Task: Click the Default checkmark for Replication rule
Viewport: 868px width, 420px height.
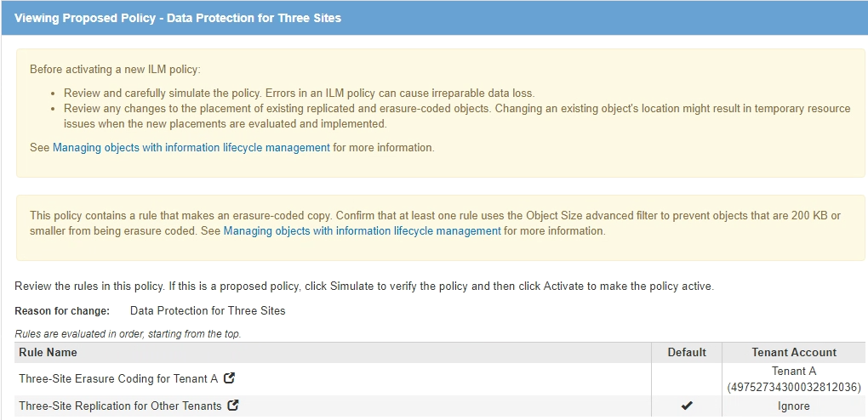Action: [x=687, y=406]
